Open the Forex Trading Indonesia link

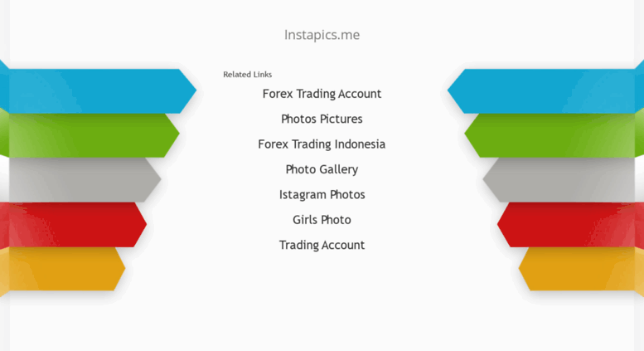(322, 144)
